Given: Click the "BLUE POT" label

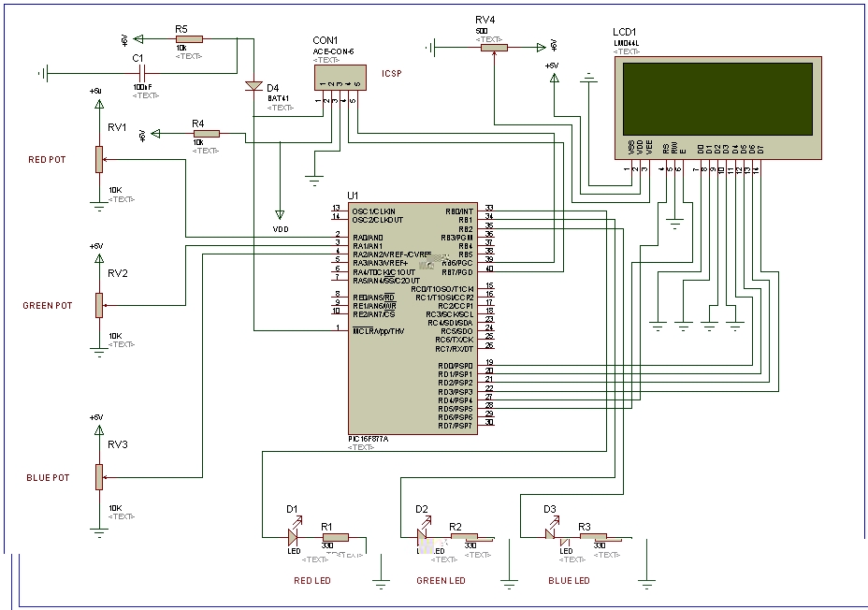Looking at the screenshot, I should 48,478.
